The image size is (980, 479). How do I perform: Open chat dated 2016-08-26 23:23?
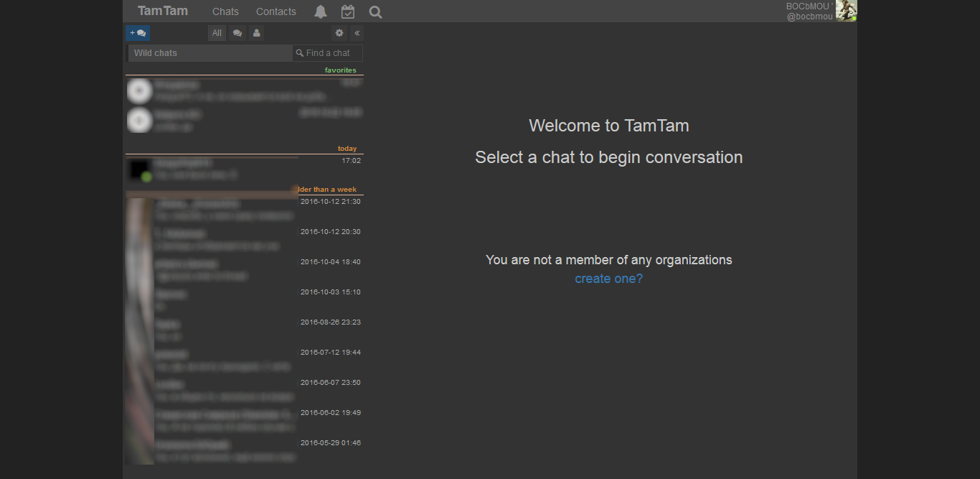point(245,330)
